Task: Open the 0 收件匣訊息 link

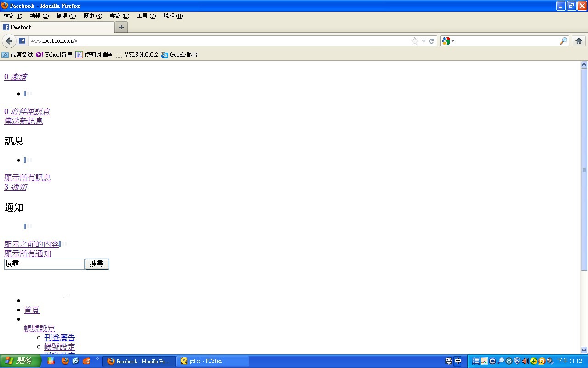Action: (27, 112)
